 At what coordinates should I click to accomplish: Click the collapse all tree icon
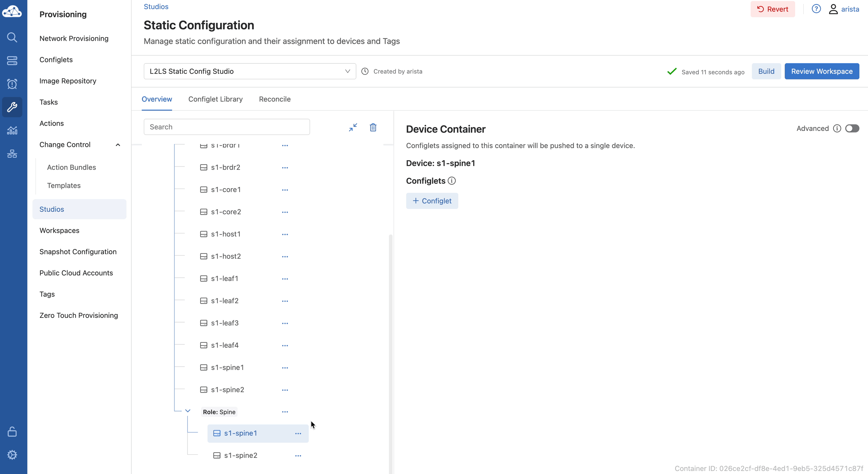coord(353,127)
